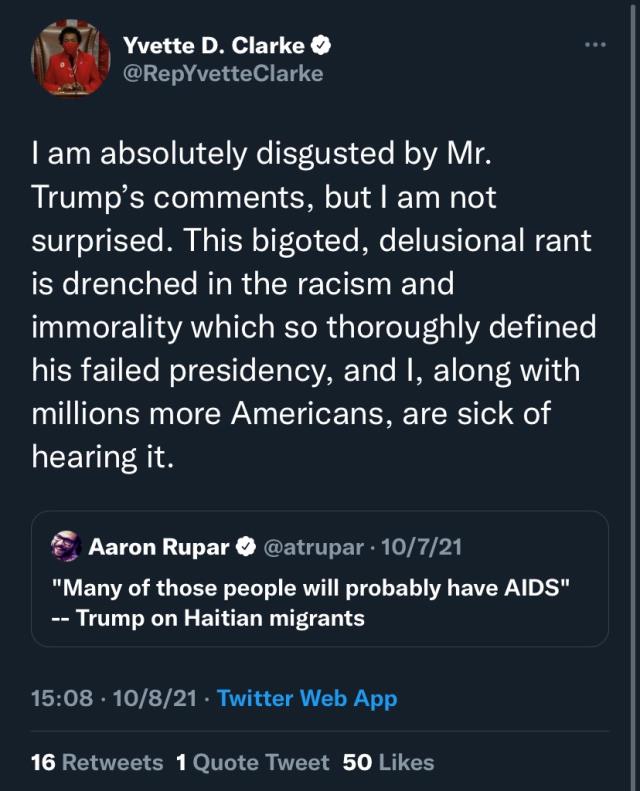
Task: Click the Aaron Rupar name in quoted tweet
Action: 160,547
